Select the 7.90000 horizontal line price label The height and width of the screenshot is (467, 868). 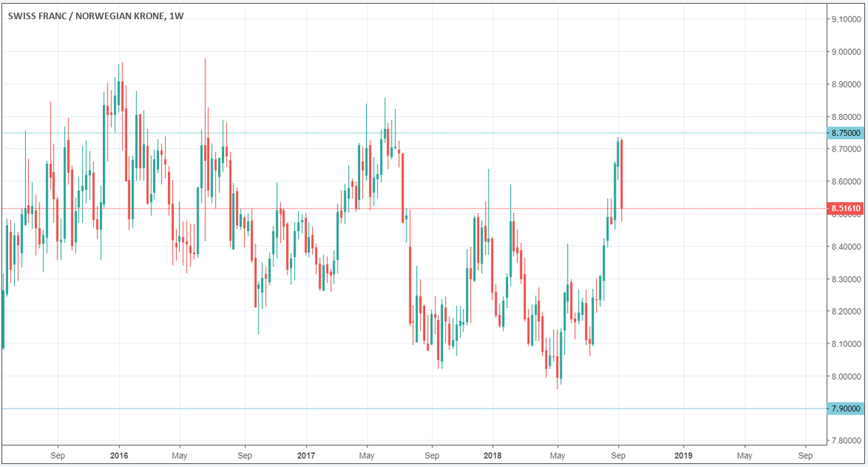[845, 409]
